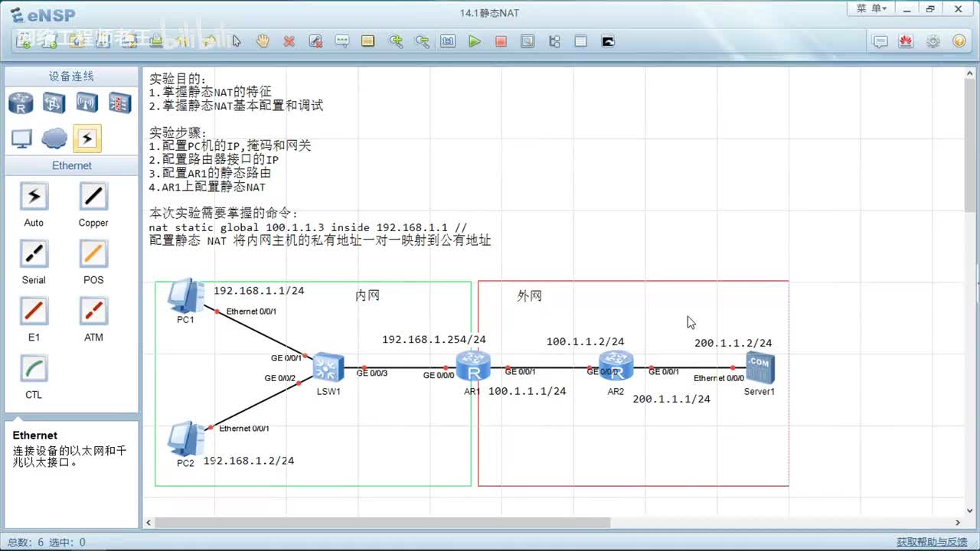Click the 200.1.1.1/24 address label
The image size is (980, 551).
[x=671, y=399]
